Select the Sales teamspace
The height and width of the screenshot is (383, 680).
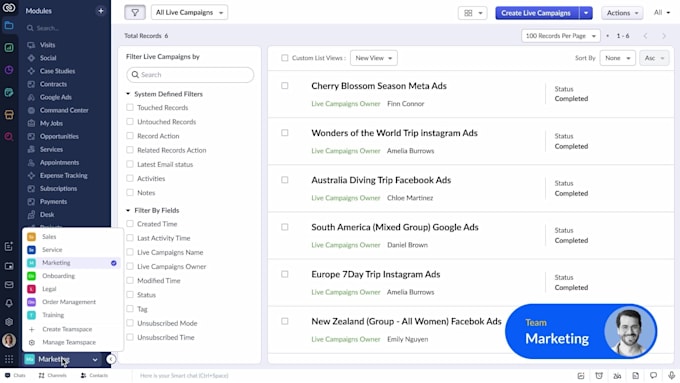pyautogui.click(x=72, y=237)
